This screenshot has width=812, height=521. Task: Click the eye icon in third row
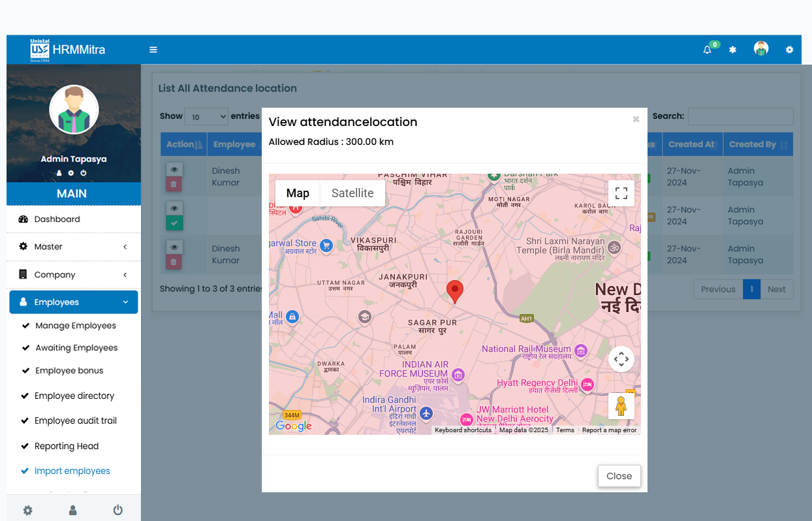[174, 247]
